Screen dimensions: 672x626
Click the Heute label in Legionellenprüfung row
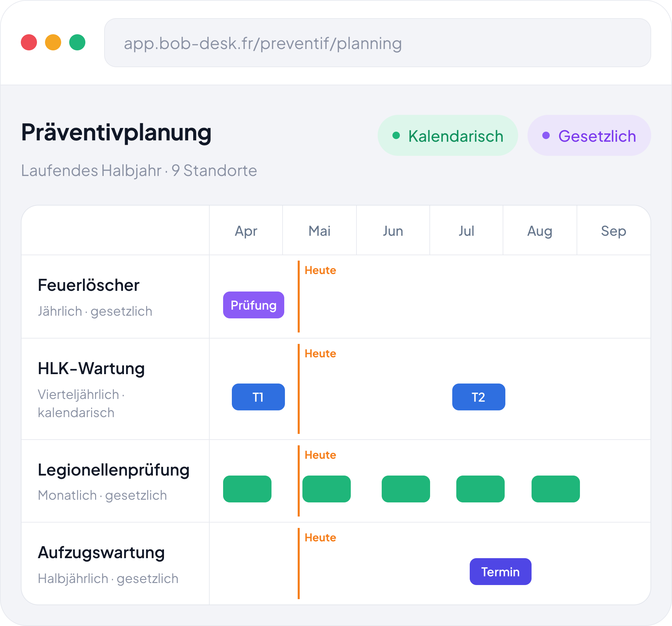(x=320, y=455)
